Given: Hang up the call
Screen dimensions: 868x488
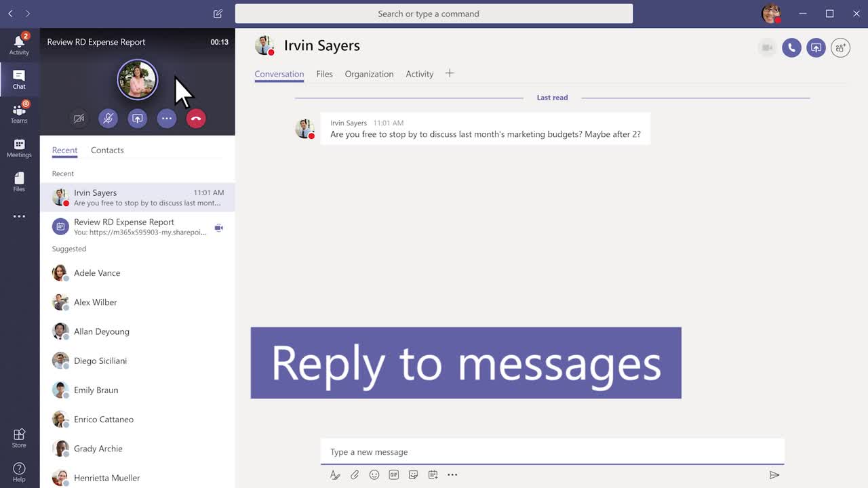Looking at the screenshot, I should click(x=196, y=119).
